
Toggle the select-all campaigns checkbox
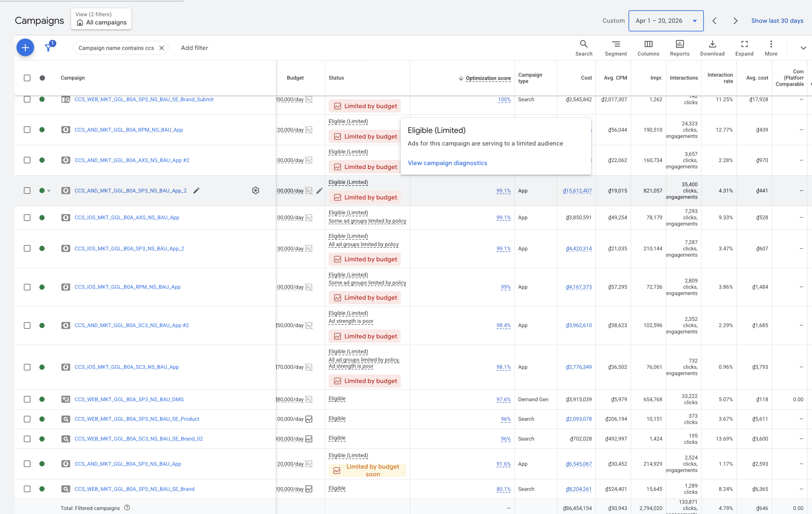coord(27,78)
